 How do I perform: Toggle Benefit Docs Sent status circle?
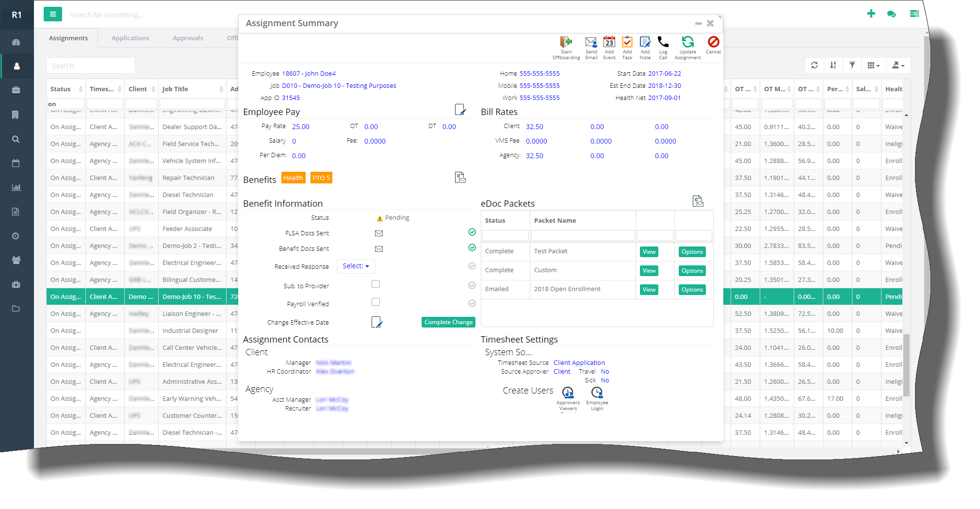(x=472, y=247)
